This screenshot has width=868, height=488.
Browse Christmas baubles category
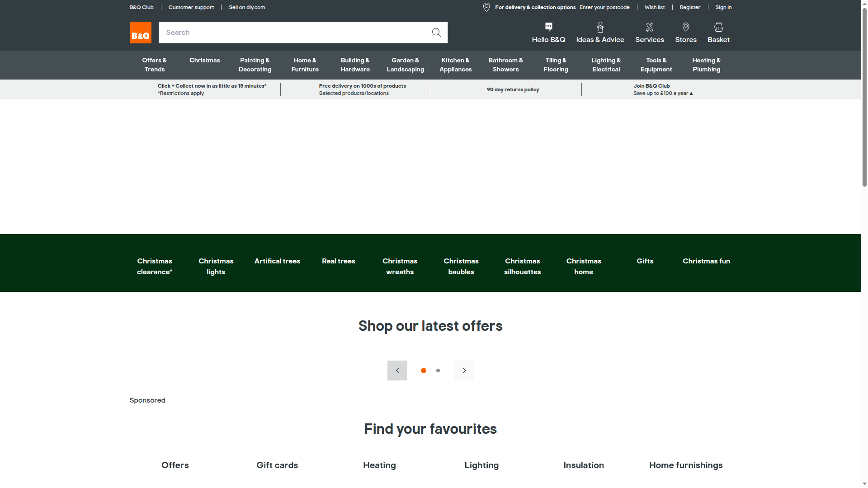(461, 266)
